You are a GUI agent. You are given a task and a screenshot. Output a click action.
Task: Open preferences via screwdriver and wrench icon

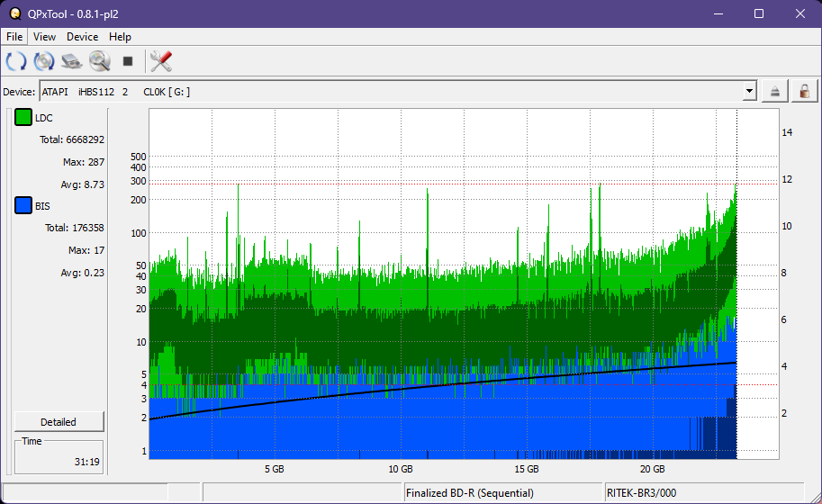(x=160, y=61)
